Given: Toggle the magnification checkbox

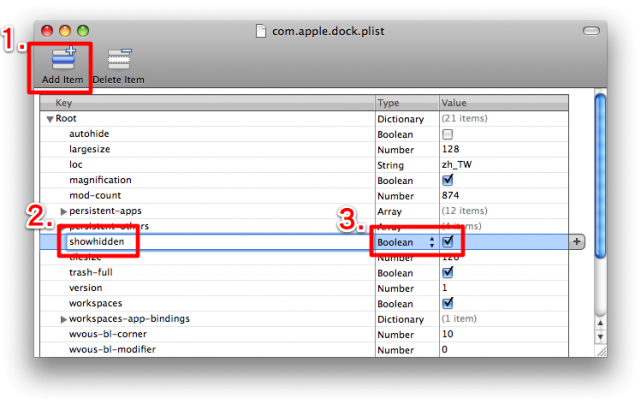Looking at the screenshot, I should tap(448, 180).
